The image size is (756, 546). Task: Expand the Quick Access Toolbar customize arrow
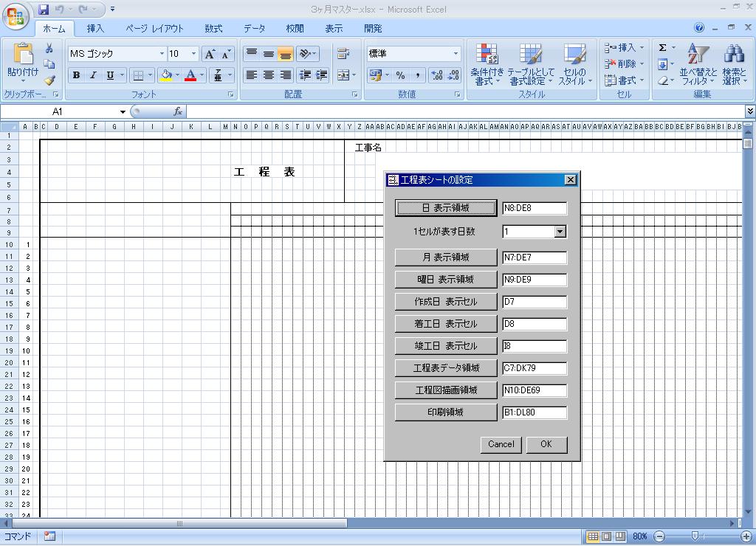112,9
